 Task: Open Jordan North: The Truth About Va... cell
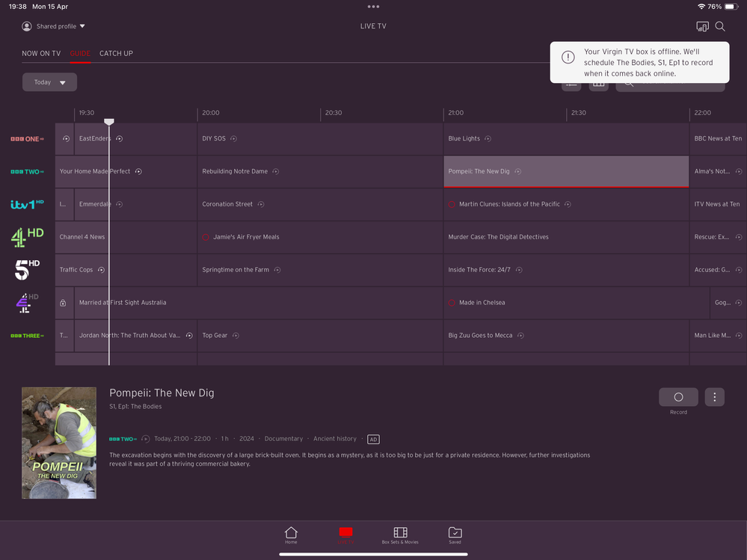(136, 336)
